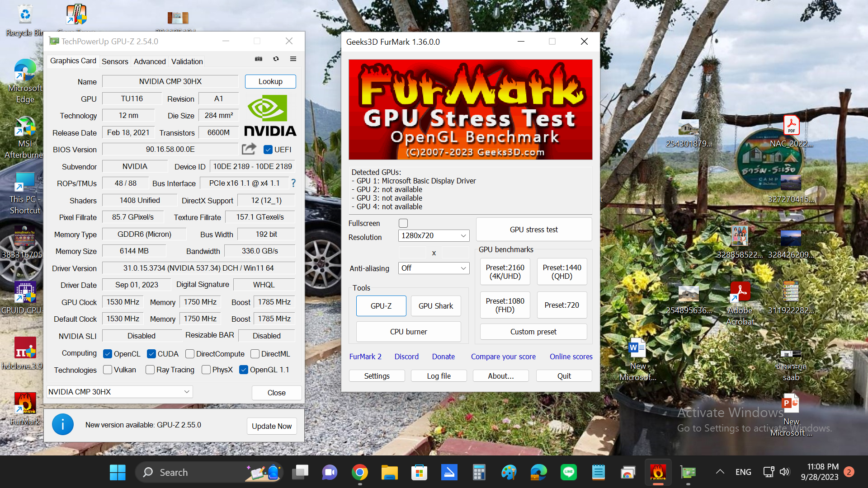The image size is (868, 488).
Task: Open Online scores link
Action: pos(571,357)
